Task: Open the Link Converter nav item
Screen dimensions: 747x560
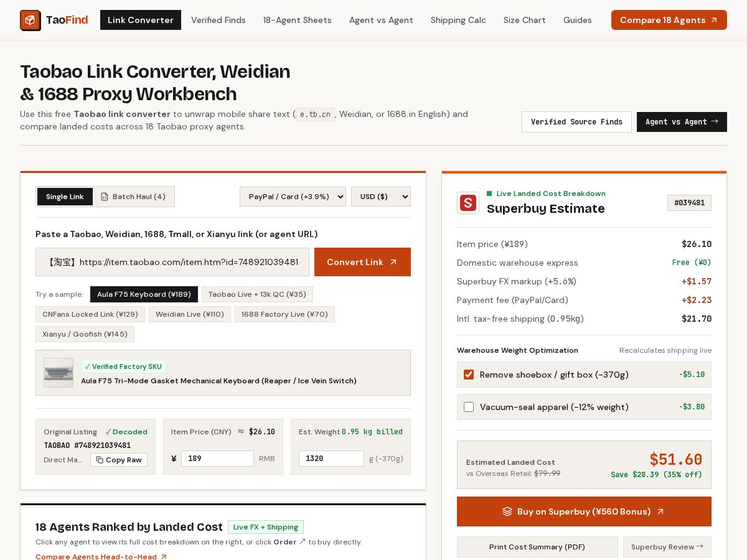Action: pyautogui.click(x=141, y=20)
